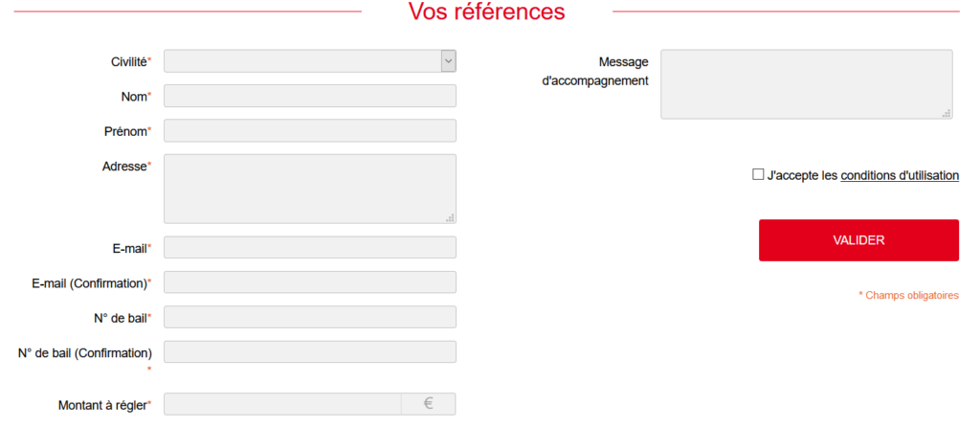Click the Montant à régler input field

tap(282, 404)
